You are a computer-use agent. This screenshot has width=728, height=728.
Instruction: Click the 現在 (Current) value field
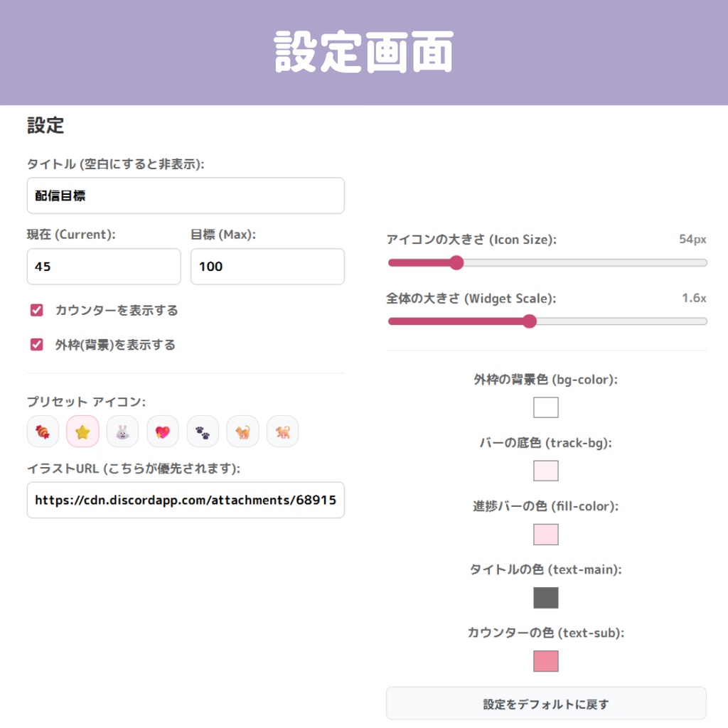click(x=104, y=267)
